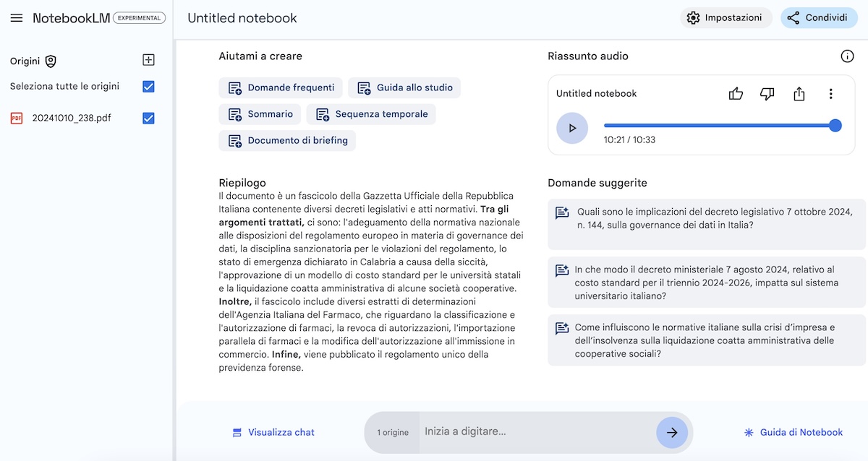Image resolution: width=868 pixels, height=461 pixels.
Task: Generate Domande frequenti document
Action: point(281,87)
